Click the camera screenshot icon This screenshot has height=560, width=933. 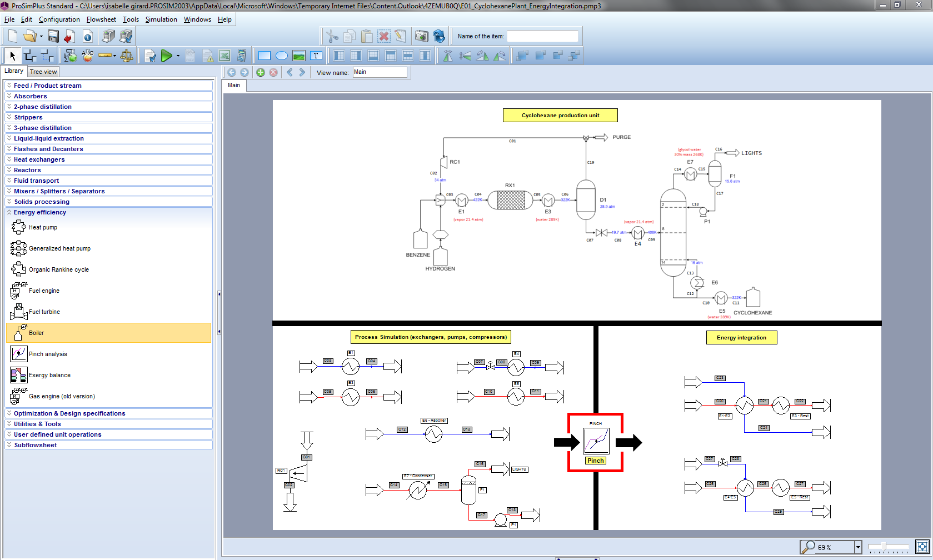coord(421,36)
